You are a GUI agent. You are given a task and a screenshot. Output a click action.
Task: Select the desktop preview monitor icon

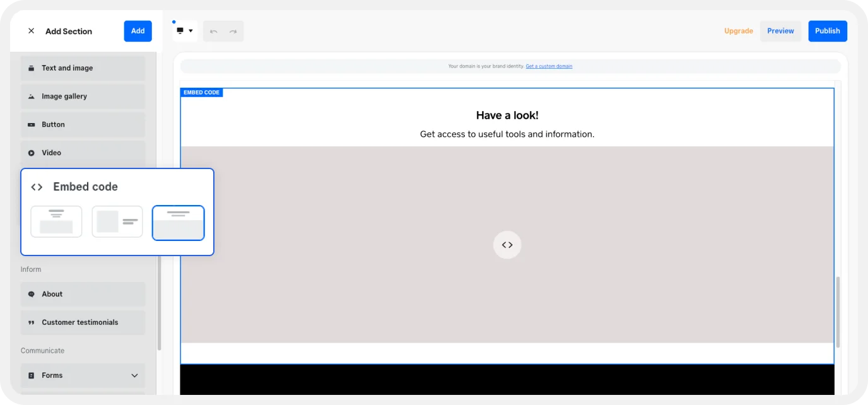pyautogui.click(x=181, y=30)
